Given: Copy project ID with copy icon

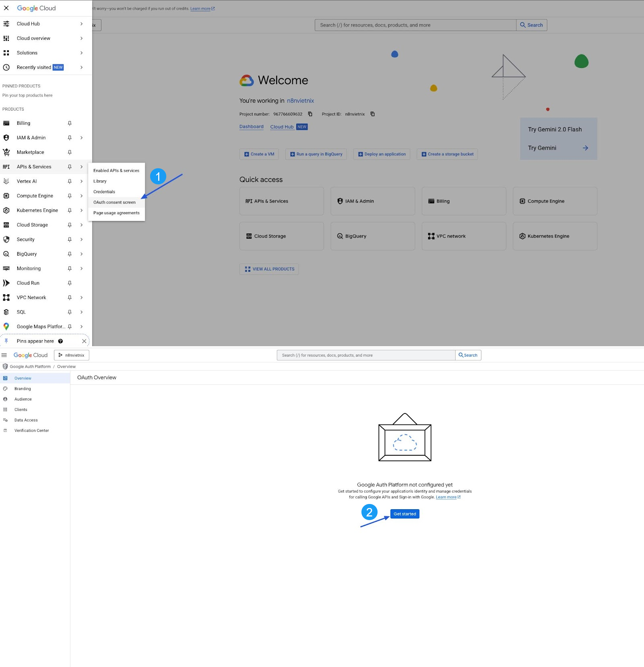Looking at the screenshot, I should tap(373, 114).
